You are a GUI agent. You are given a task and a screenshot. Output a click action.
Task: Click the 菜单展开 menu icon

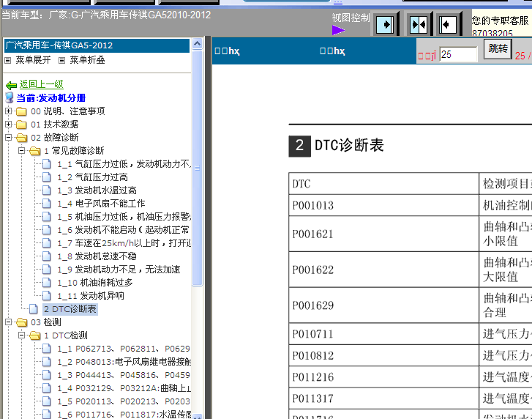(x=8, y=61)
